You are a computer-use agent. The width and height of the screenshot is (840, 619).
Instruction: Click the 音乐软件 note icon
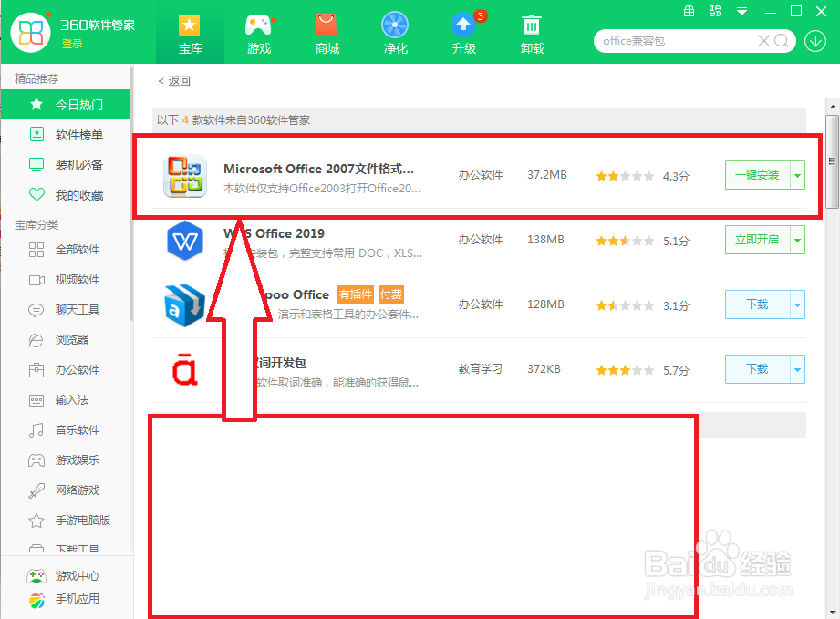tap(36, 430)
